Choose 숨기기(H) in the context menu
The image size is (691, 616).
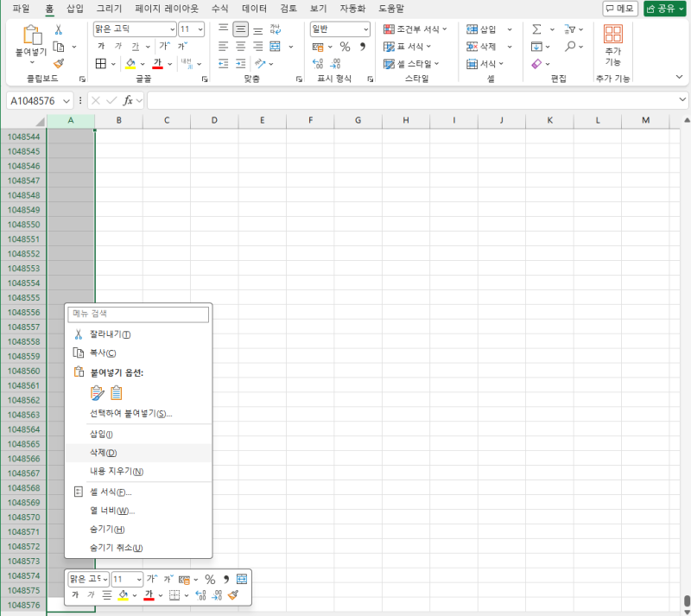pos(138,529)
